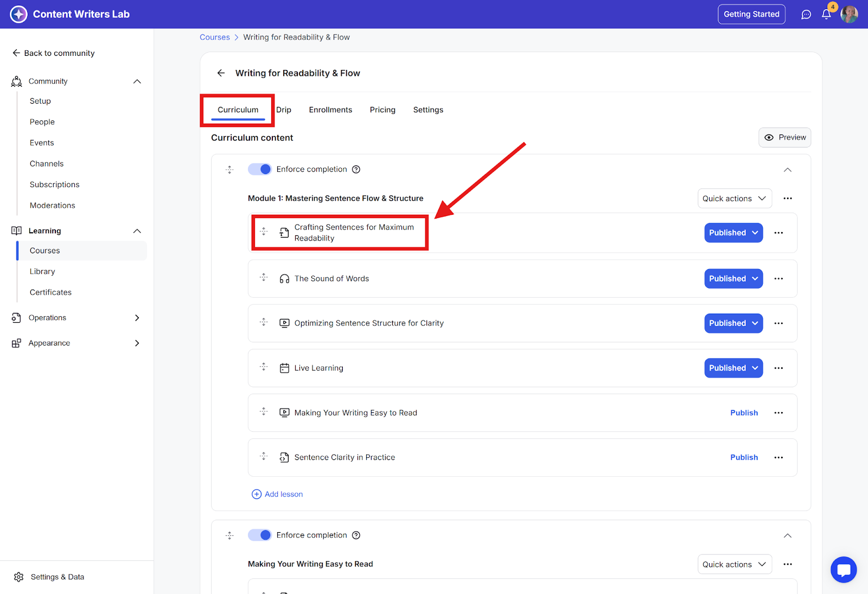
Task: Expand the Operations sidebar section
Action: 137,318
